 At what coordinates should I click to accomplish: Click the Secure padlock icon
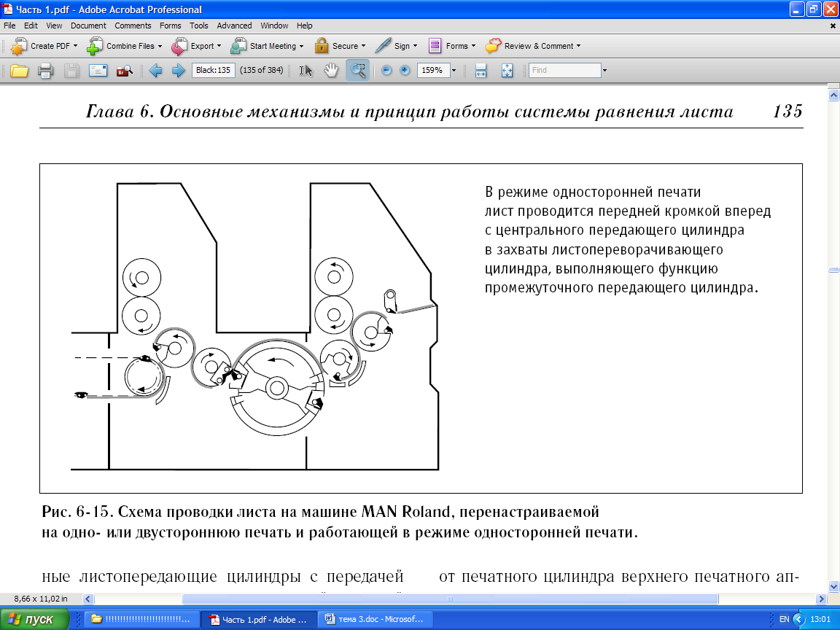pos(321,46)
